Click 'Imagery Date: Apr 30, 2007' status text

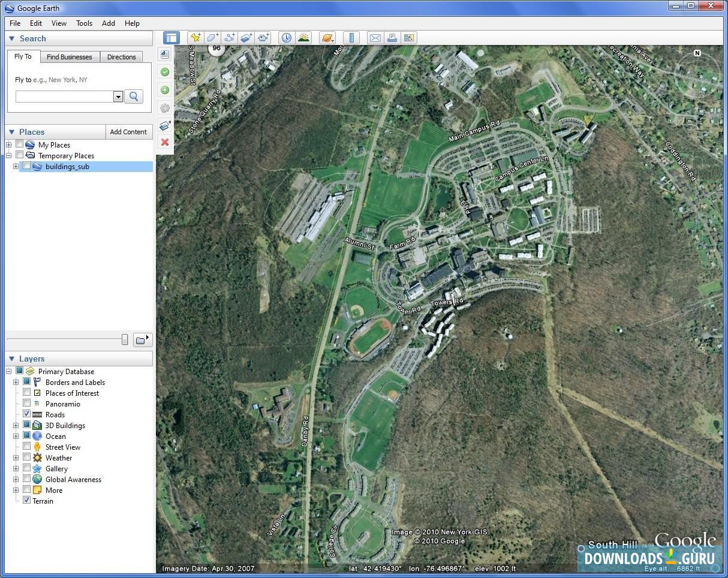(x=208, y=568)
